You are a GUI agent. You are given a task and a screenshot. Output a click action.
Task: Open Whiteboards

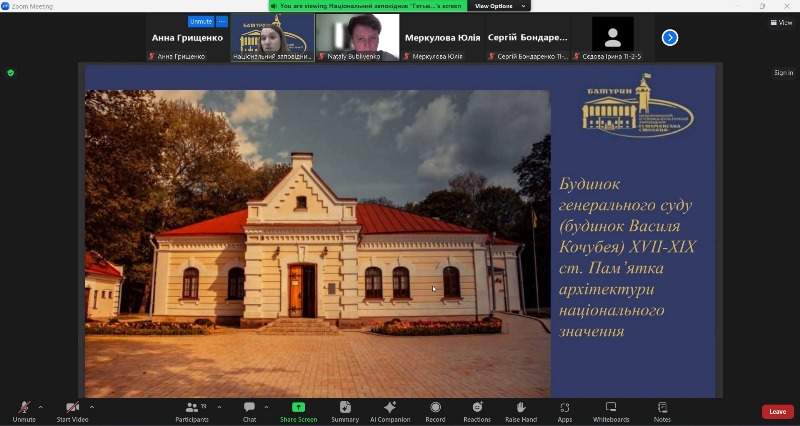point(611,412)
